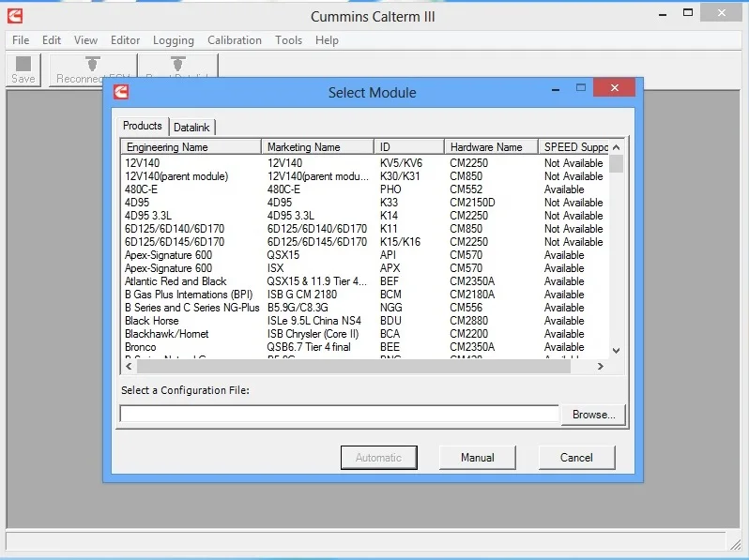Sort by Hardware Name column header

[x=490, y=147]
